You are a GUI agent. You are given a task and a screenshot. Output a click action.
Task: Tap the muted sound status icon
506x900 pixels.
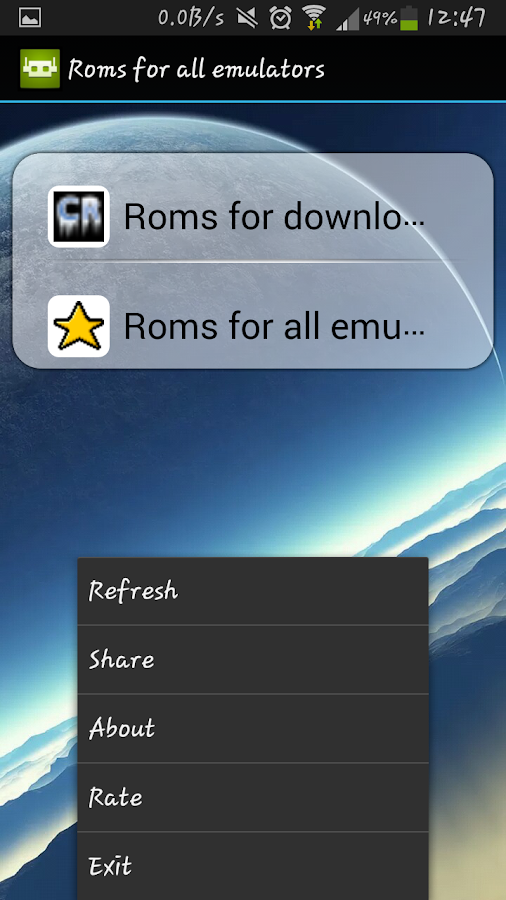click(x=247, y=18)
